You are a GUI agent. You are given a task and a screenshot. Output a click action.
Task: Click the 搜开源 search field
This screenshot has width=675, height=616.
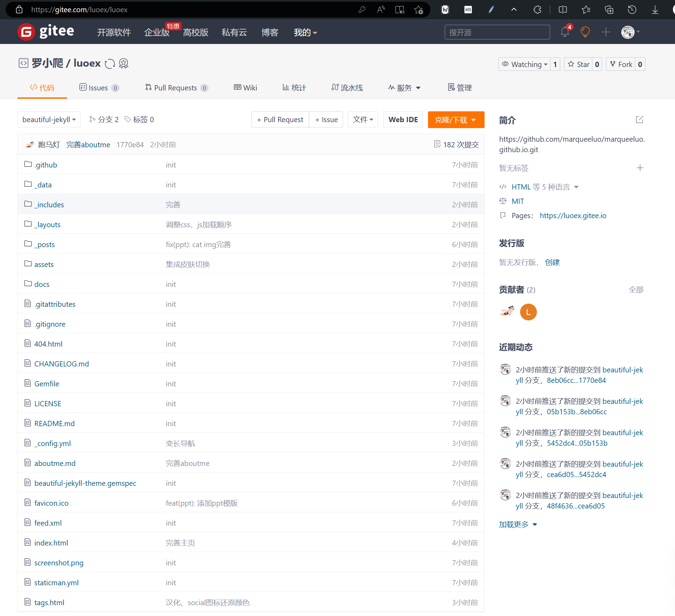497,32
